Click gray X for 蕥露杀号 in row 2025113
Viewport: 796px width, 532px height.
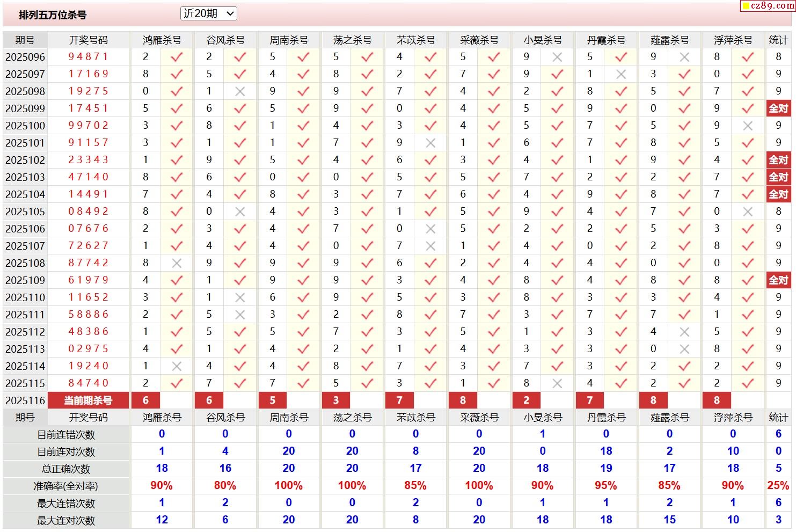(x=684, y=349)
